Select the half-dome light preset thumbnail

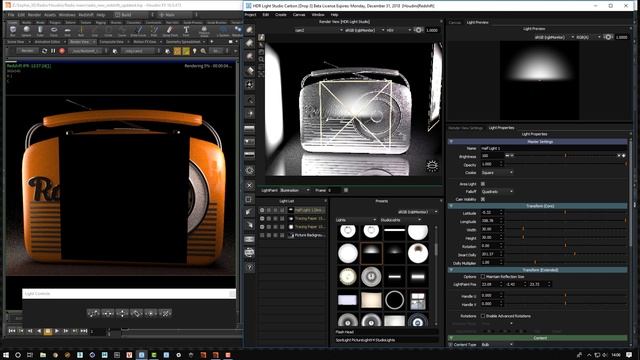(371, 253)
